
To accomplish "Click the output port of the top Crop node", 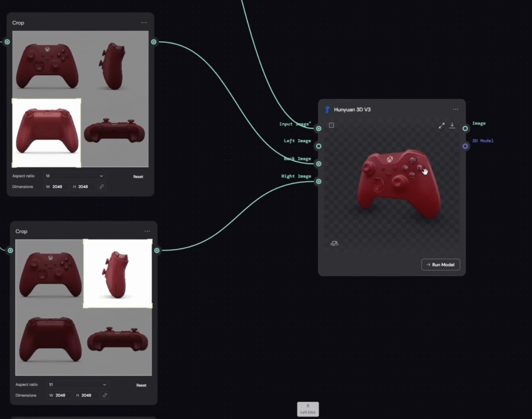I will (x=154, y=42).
